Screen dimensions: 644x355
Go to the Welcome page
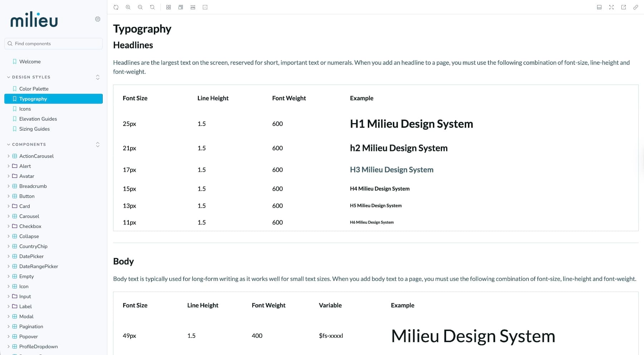(30, 61)
